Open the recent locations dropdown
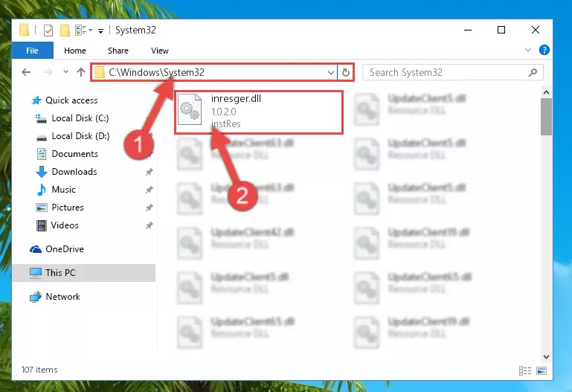 pos(65,72)
